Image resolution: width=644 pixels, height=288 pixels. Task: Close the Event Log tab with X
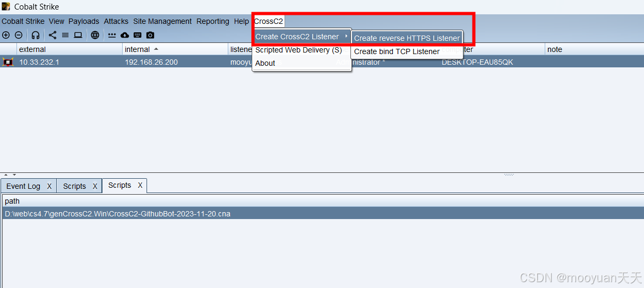(x=49, y=186)
